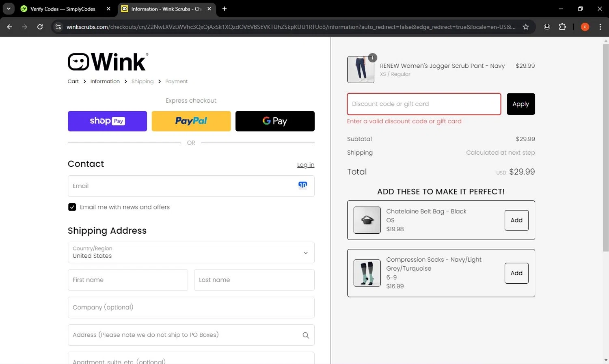609x364 pixels.
Task: Open the Chrome three-dot menu
Action: click(600, 27)
